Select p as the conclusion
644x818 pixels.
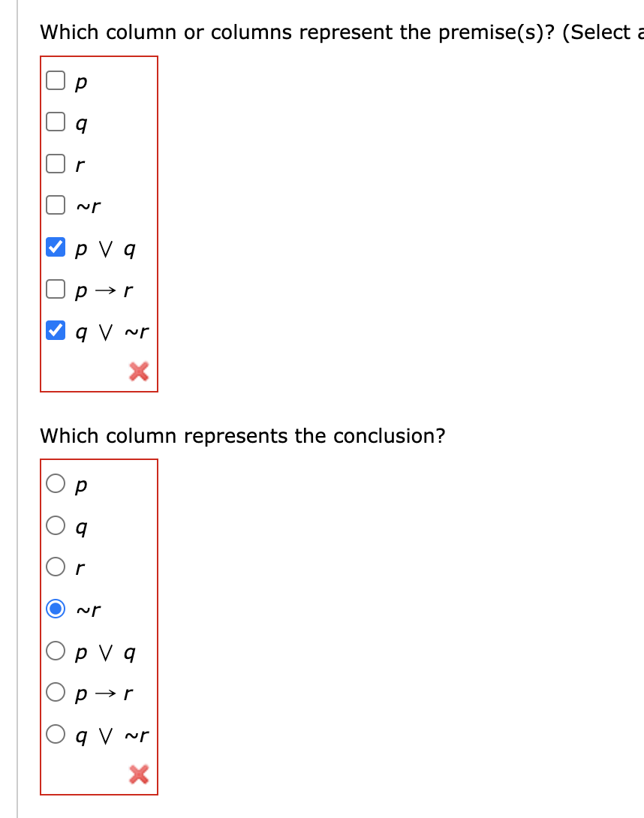coord(55,483)
